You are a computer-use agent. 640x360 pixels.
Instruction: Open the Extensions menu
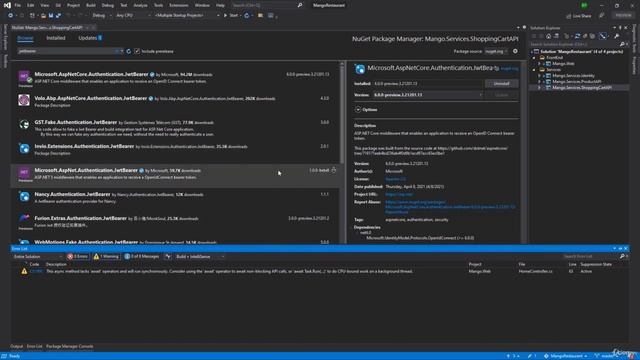coord(179,5)
